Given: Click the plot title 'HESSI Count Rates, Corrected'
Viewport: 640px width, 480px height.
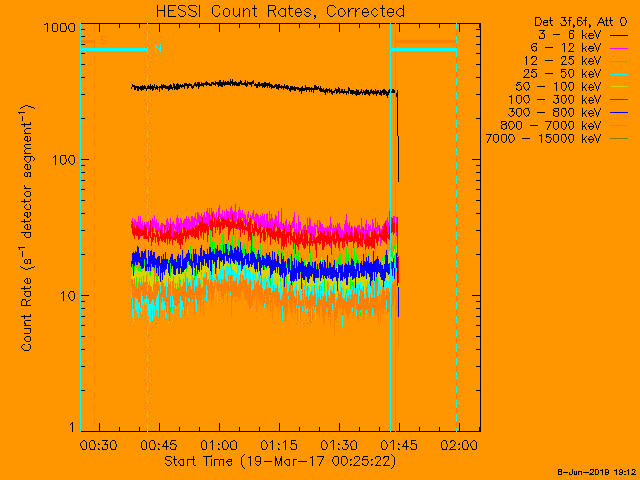Looking at the screenshot, I should 280,11.
